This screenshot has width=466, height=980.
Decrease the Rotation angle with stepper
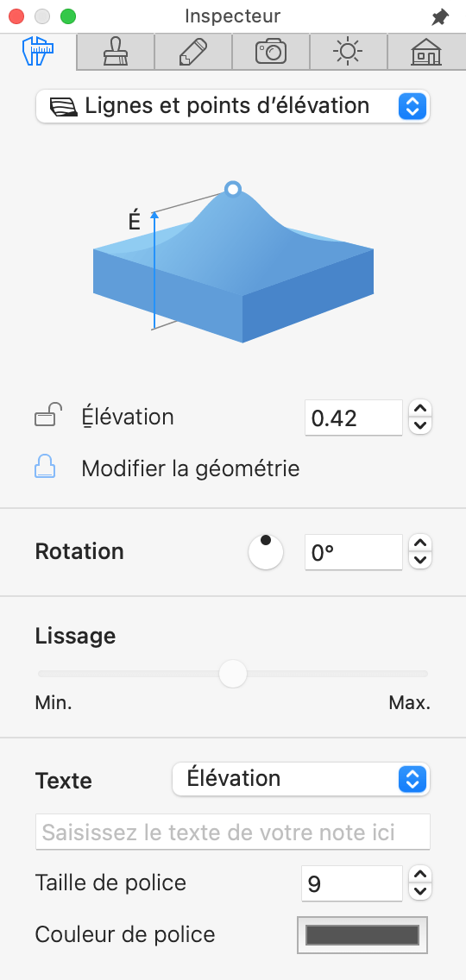(x=420, y=561)
